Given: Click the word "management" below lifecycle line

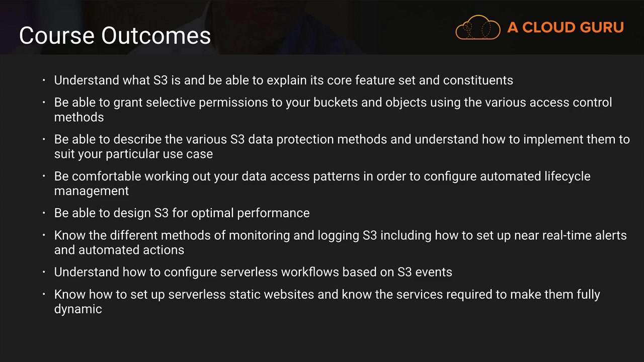Looking at the screenshot, I should [x=92, y=191].
